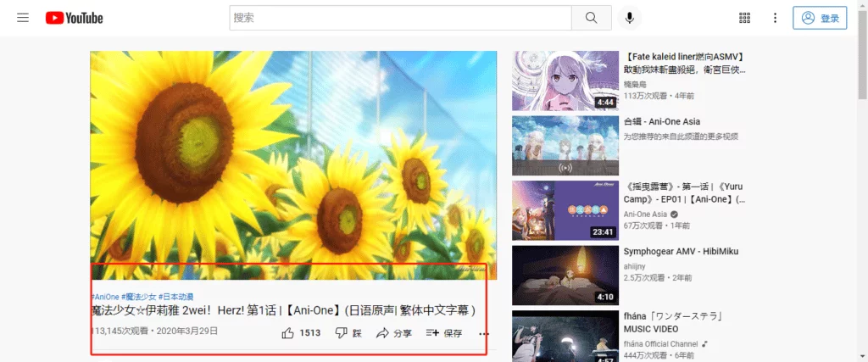Click the 2.5万次观看・2年前 text
This screenshot has height=362, width=868.
[658, 277]
